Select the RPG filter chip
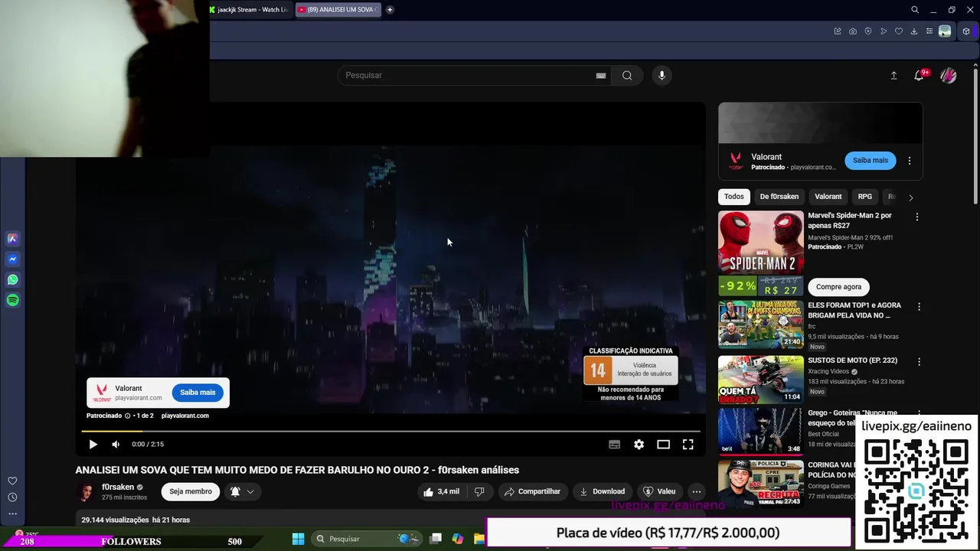 (x=864, y=197)
